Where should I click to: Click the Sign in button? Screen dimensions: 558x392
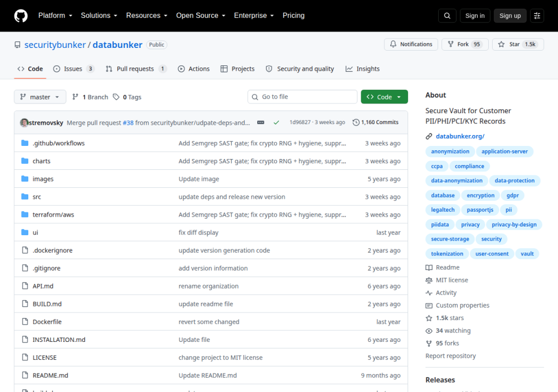coord(475,16)
